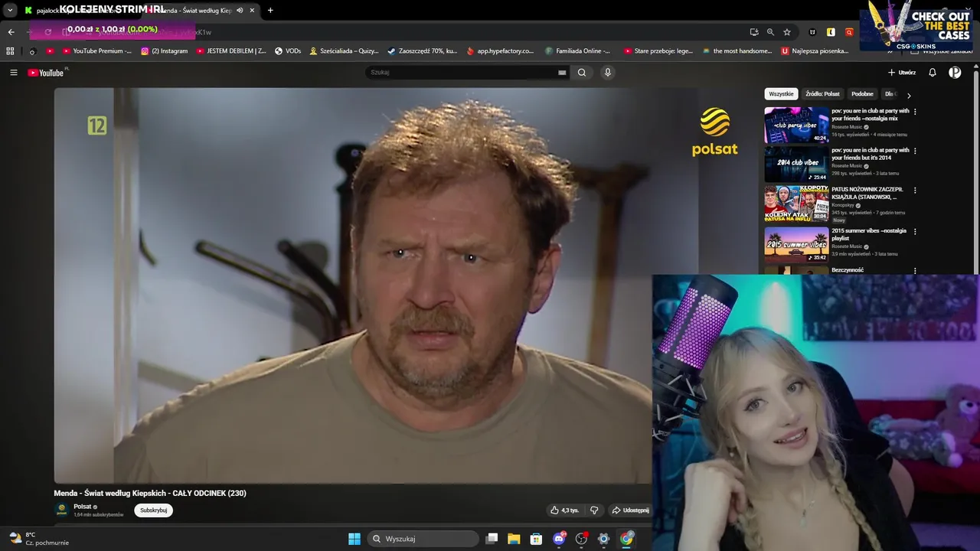Open the browser apps grid shortcut

pos(10,51)
